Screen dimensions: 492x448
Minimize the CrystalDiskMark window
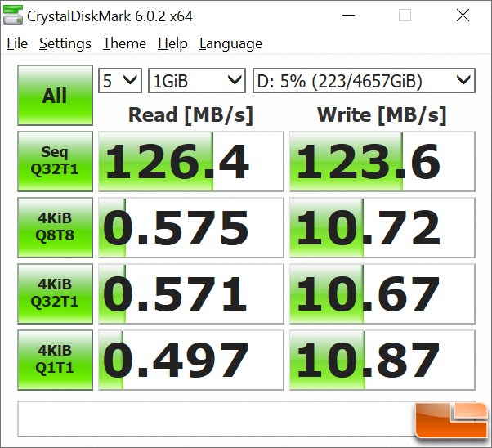coord(348,15)
